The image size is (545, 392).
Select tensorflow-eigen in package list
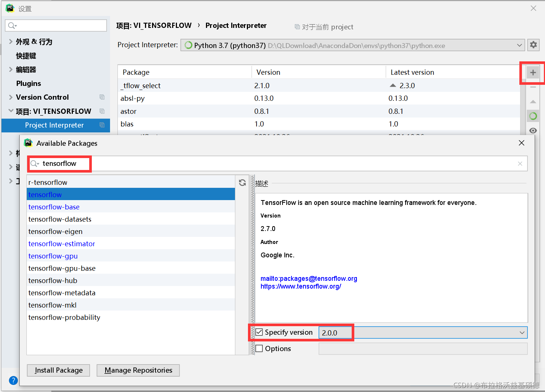pyautogui.click(x=131, y=231)
